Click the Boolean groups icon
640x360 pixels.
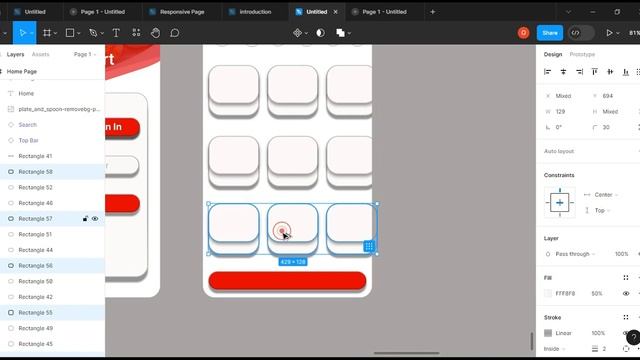pyautogui.click(x=340, y=33)
